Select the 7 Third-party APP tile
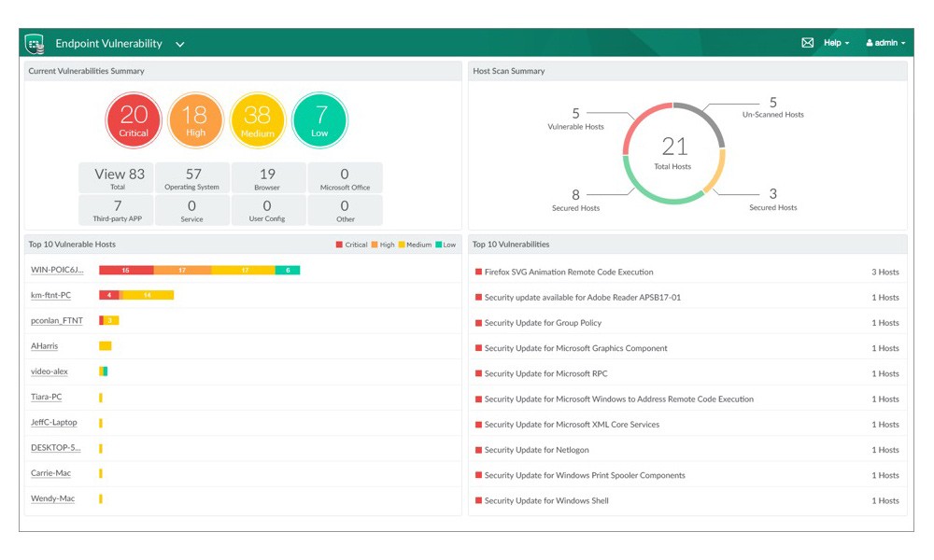 (116, 210)
